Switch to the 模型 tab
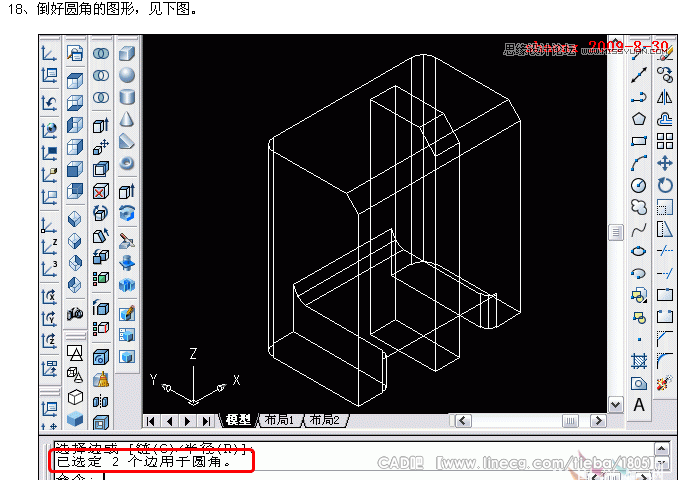This screenshot has width=684, height=480. click(x=238, y=420)
